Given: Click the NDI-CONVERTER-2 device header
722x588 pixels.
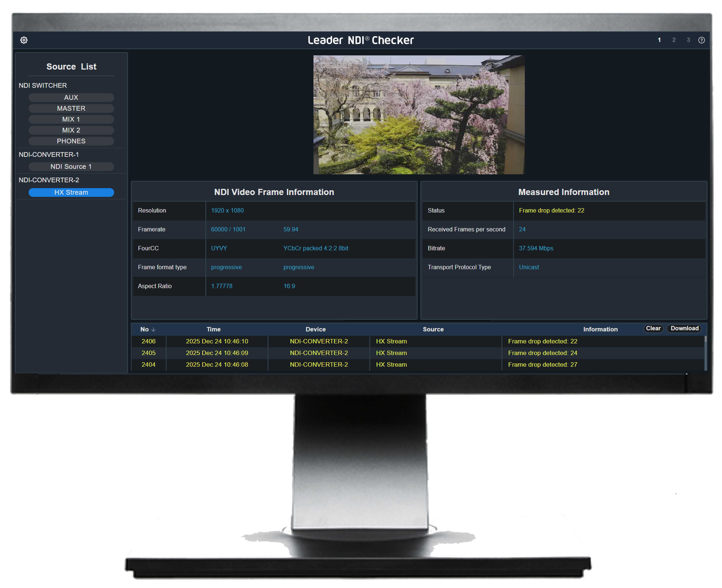Looking at the screenshot, I should coord(49,180).
